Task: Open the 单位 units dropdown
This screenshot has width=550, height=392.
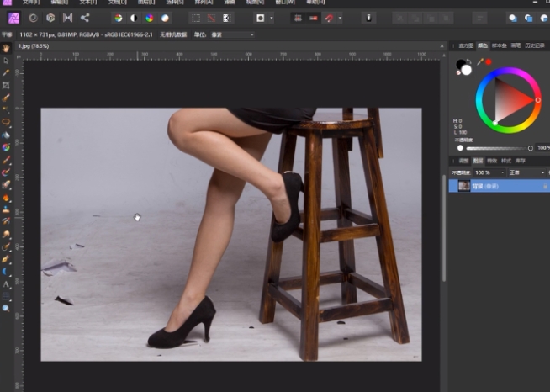Action: pos(232,34)
